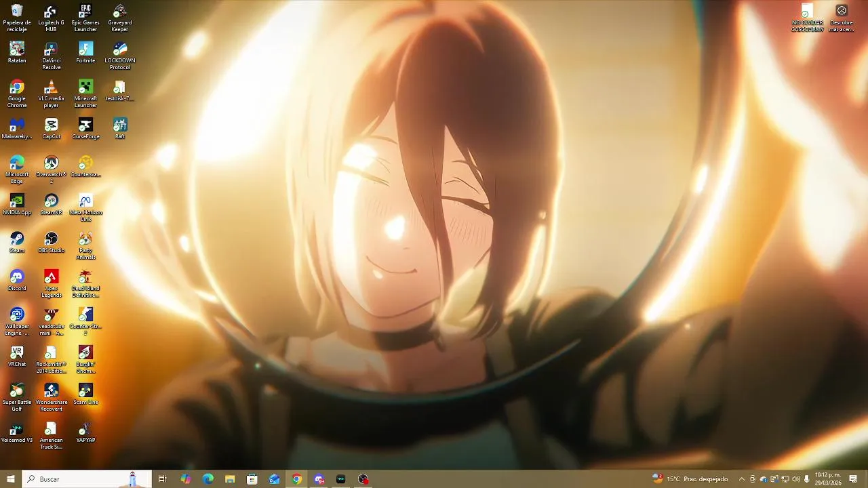Select the Fortnite desktop icon
The height and width of the screenshot is (488, 868).
85,53
